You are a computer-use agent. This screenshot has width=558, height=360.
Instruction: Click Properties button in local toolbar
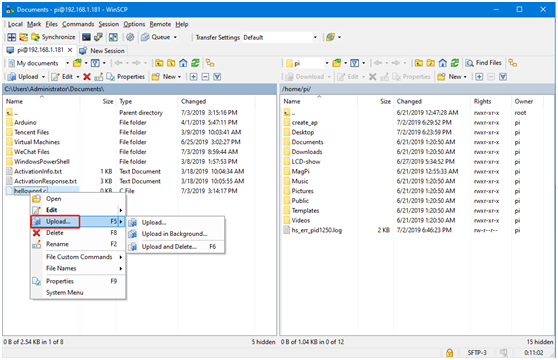coord(126,76)
